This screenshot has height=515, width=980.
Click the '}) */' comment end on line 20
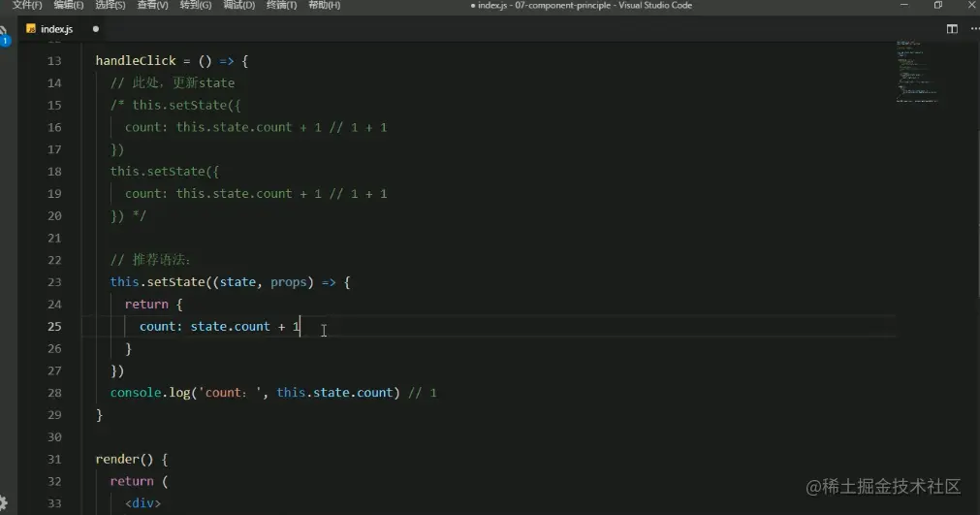coord(128,215)
